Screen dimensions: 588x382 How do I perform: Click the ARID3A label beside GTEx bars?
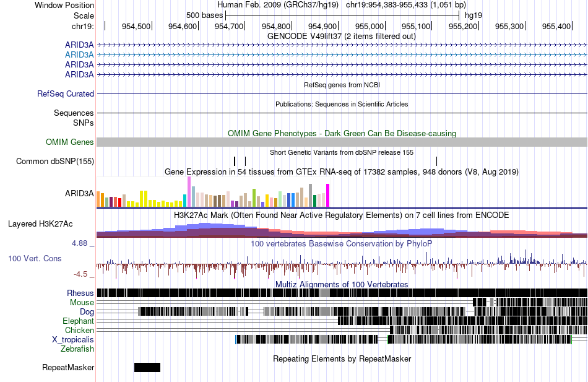pyautogui.click(x=79, y=194)
